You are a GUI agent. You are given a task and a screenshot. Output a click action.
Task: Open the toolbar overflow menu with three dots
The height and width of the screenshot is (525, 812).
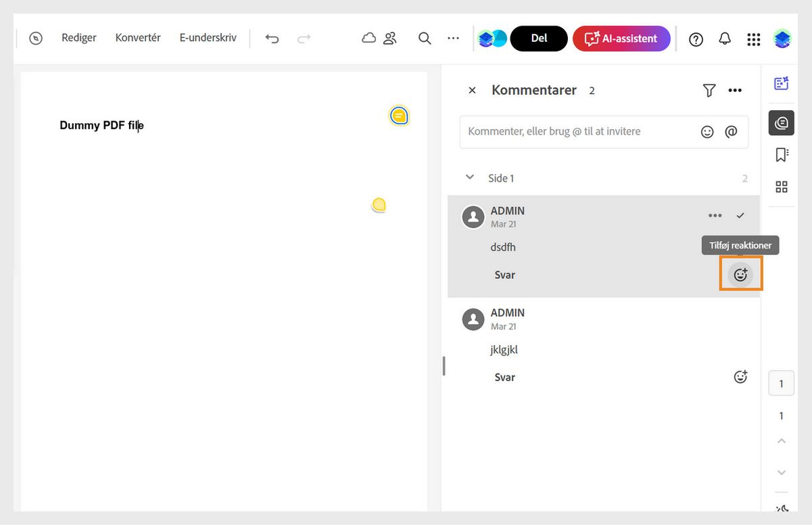[x=453, y=39]
